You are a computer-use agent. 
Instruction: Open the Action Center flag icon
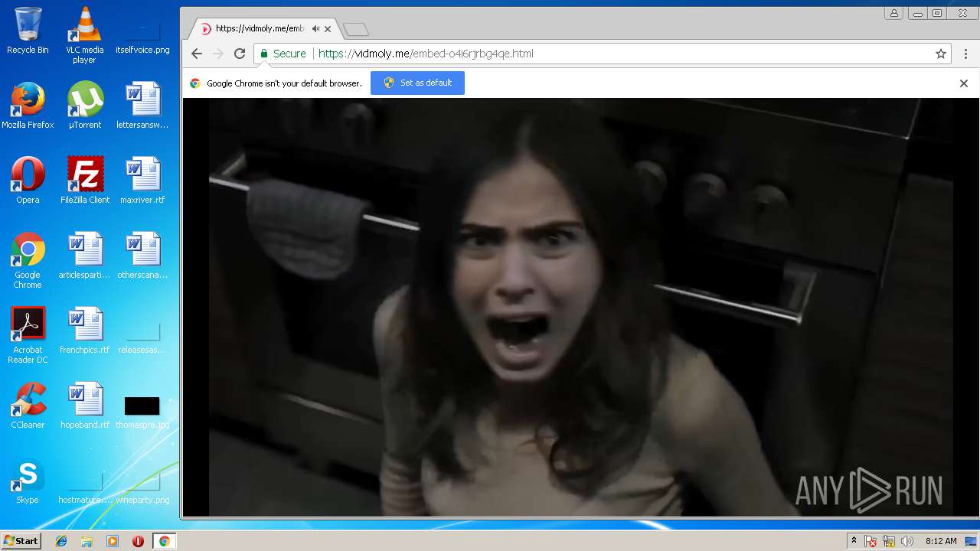coord(871,541)
